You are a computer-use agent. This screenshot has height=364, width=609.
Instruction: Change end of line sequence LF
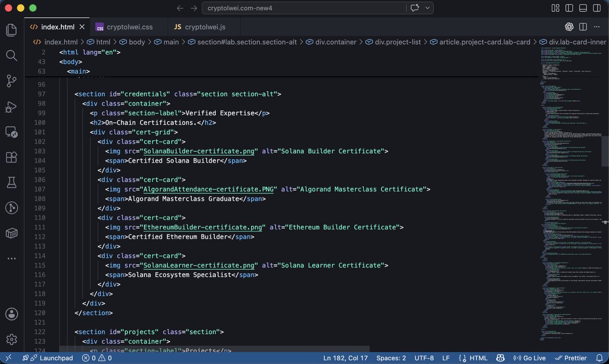pos(446,358)
